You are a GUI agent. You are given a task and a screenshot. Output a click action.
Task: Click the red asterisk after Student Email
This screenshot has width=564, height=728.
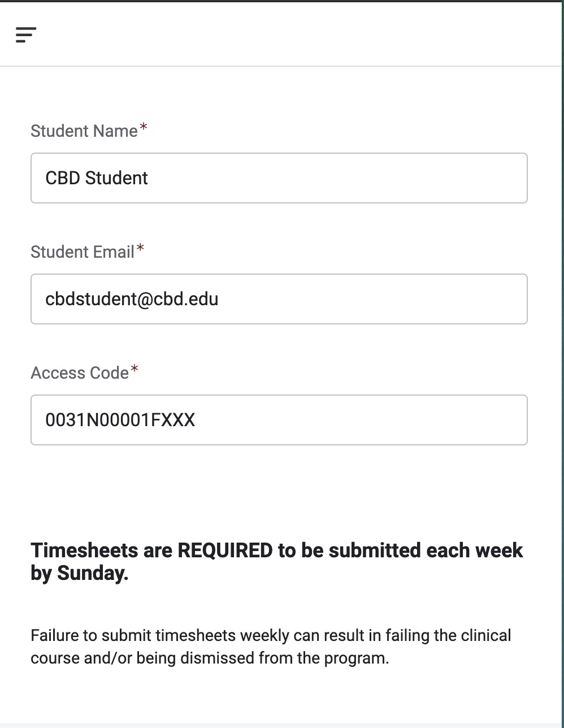[x=140, y=249]
